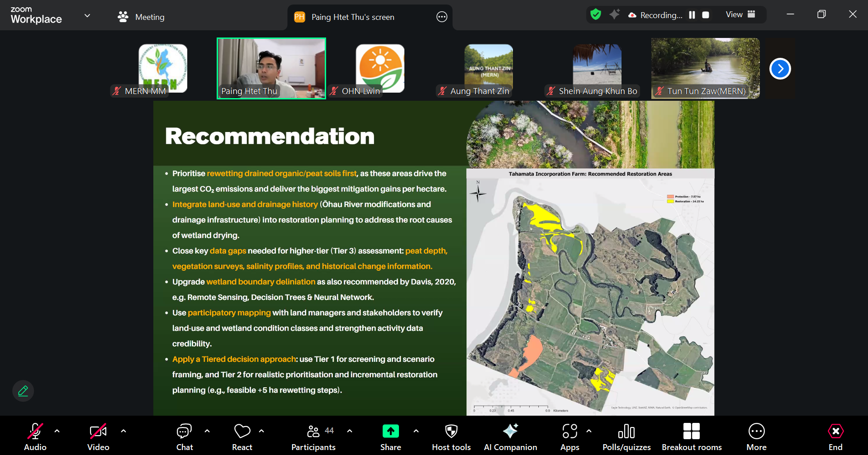Click the annotation pencil icon
This screenshot has width=868, height=455.
pyautogui.click(x=23, y=391)
